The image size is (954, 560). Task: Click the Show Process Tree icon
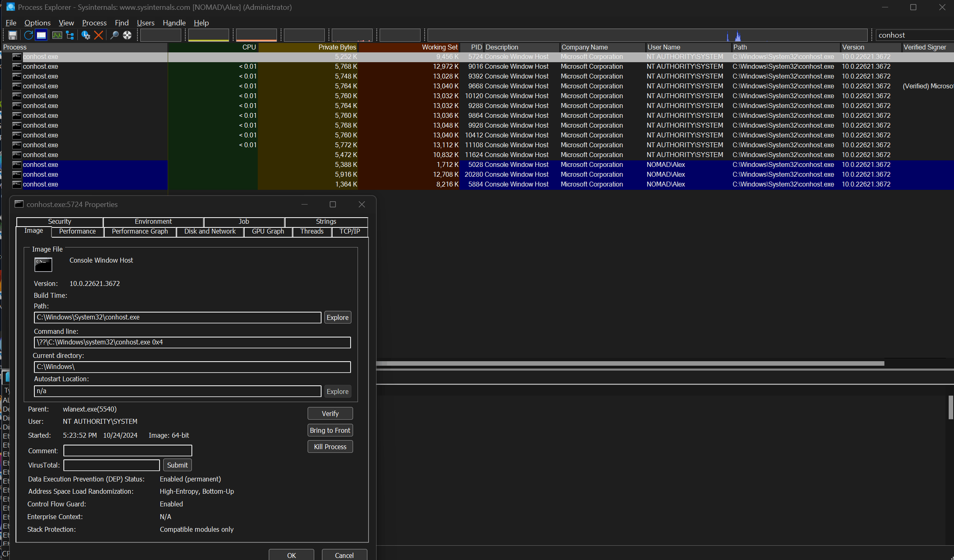coord(70,35)
